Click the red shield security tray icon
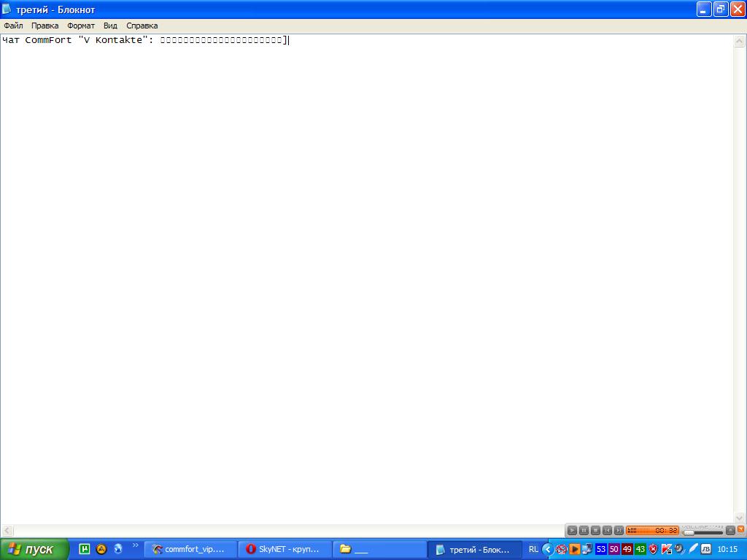The width and height of the screenshot is (747, 560). click(653, 549)
